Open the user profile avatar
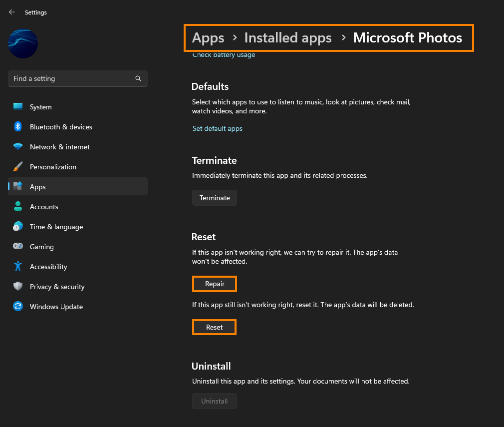Image resolution: width=504 pixels, height=427 pixels. click(x=23, y=43)
